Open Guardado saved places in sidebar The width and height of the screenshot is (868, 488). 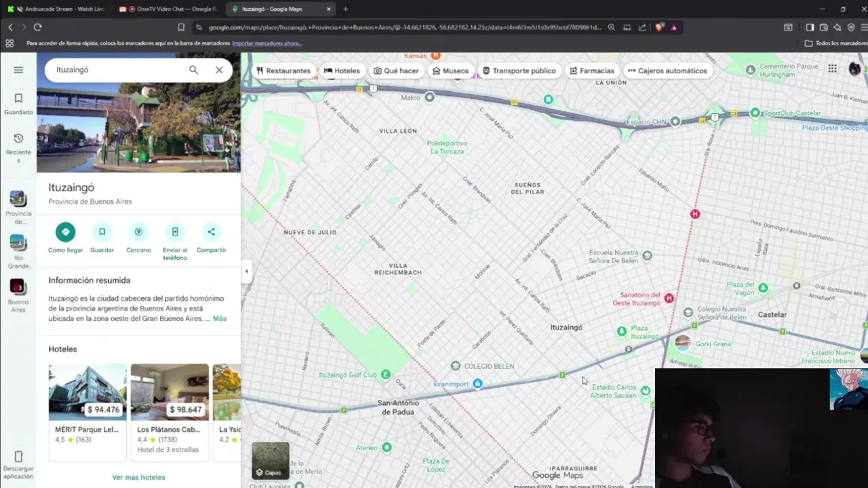tap(18, 104)
